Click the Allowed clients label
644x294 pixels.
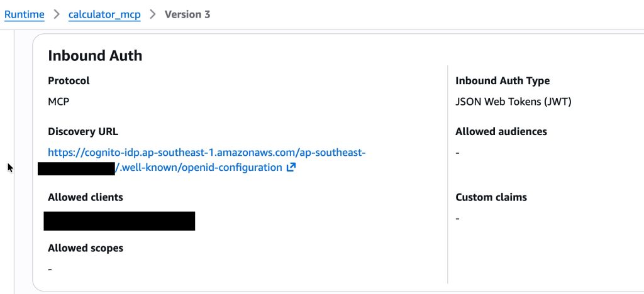pyautogui.click(x=86, y=197)
